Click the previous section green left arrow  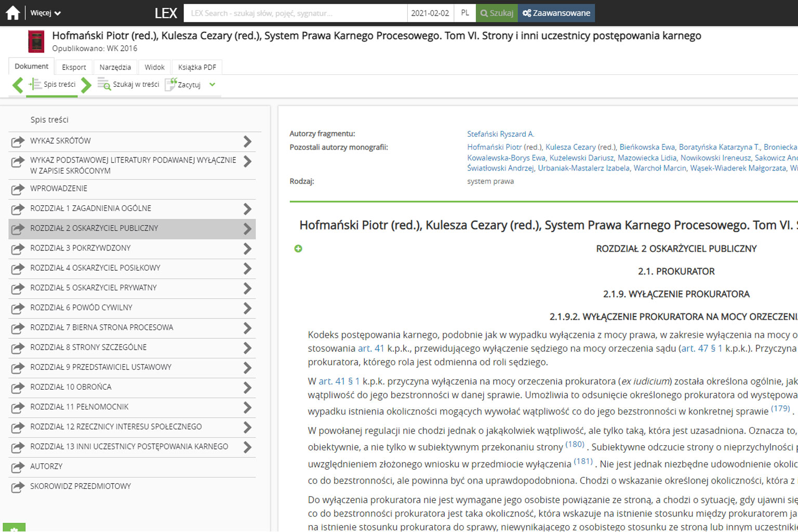(18, 85)
